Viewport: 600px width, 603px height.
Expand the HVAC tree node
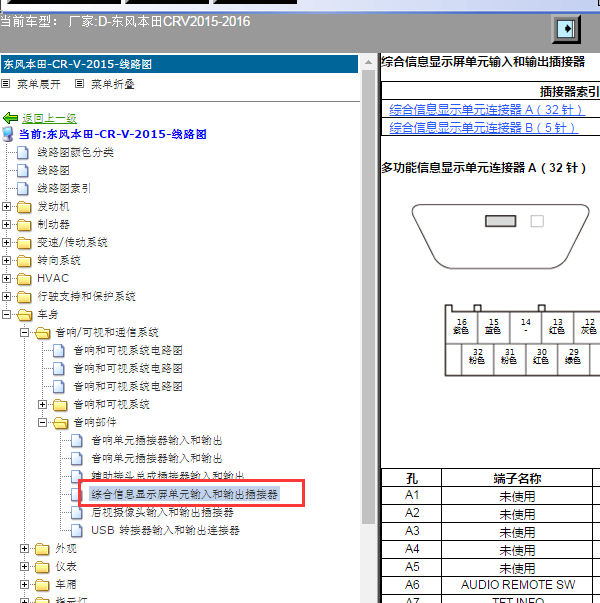pyautogui.click(x=6, y=278)
